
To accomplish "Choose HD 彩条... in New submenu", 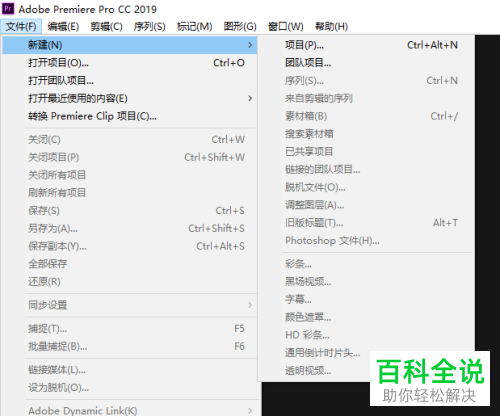I will (367, 335).
